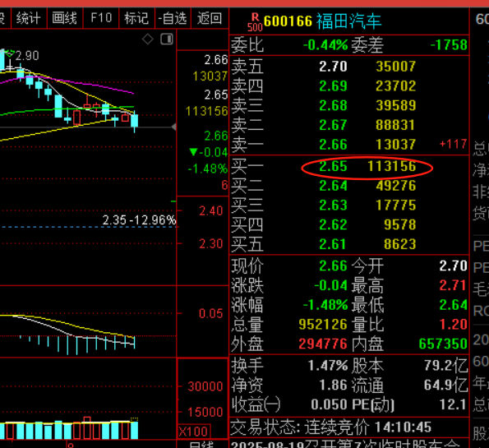Click stock title 600166 福田汽车

tap(322, 21)
